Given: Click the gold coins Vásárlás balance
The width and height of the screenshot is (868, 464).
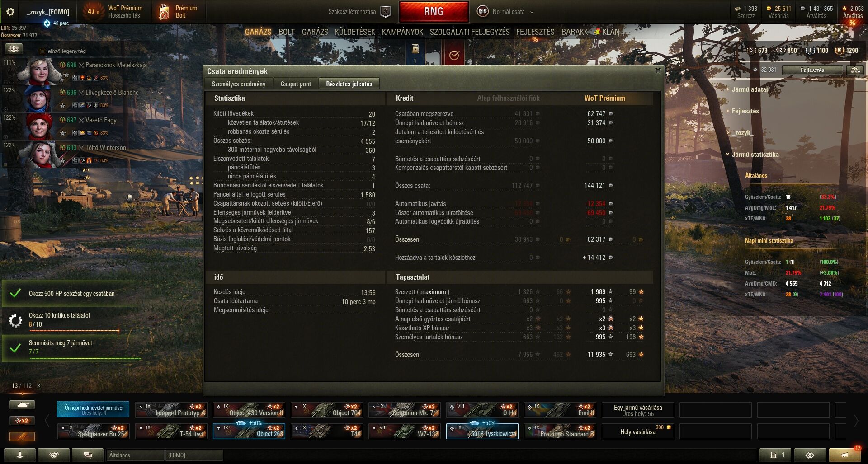Looking at the screenshot, I should click(x=778, y=12).
